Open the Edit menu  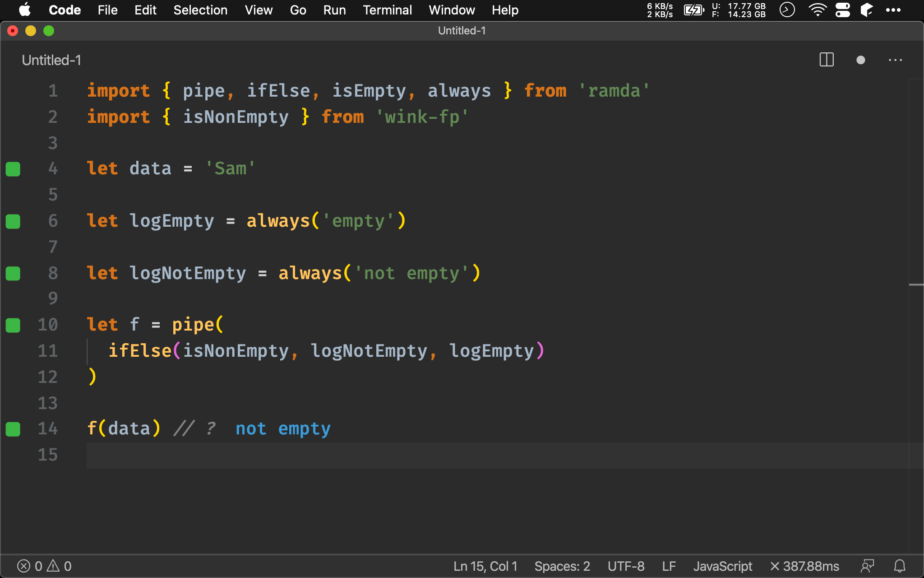[145, 10]
